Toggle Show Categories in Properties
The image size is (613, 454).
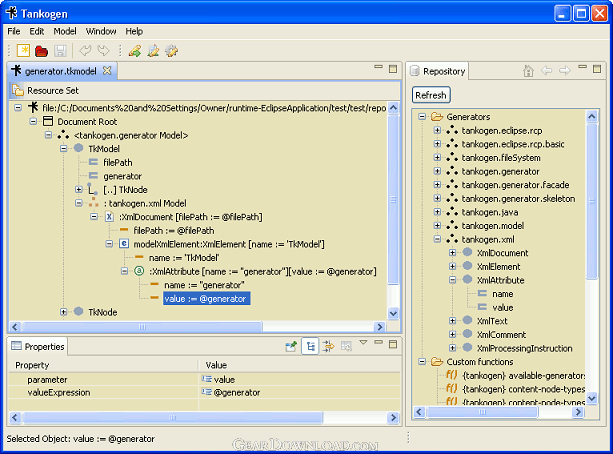tap(310, 346)
